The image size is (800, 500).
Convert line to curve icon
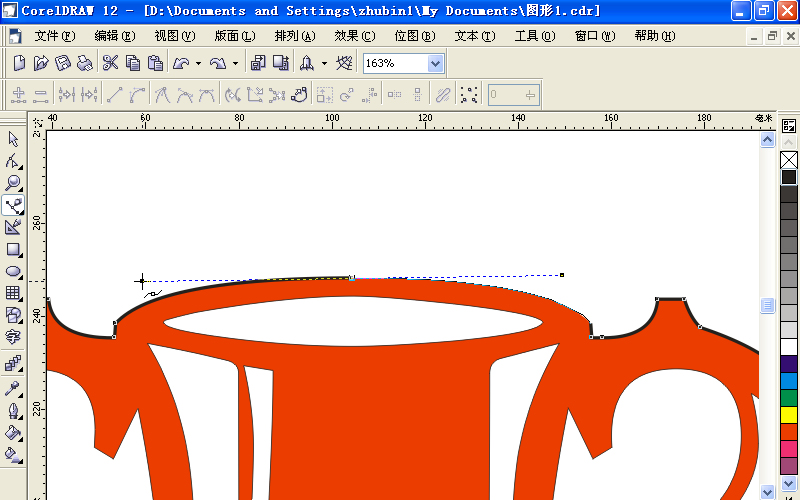[137, 95]
